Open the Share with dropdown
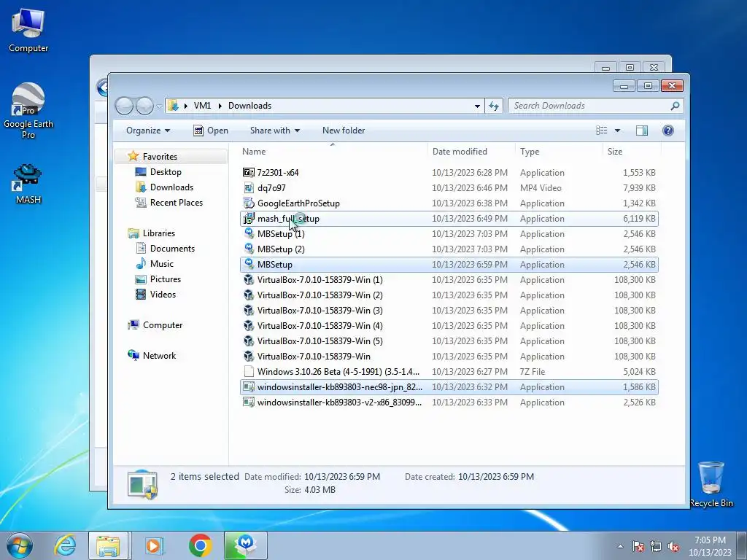 click(275, 131)
